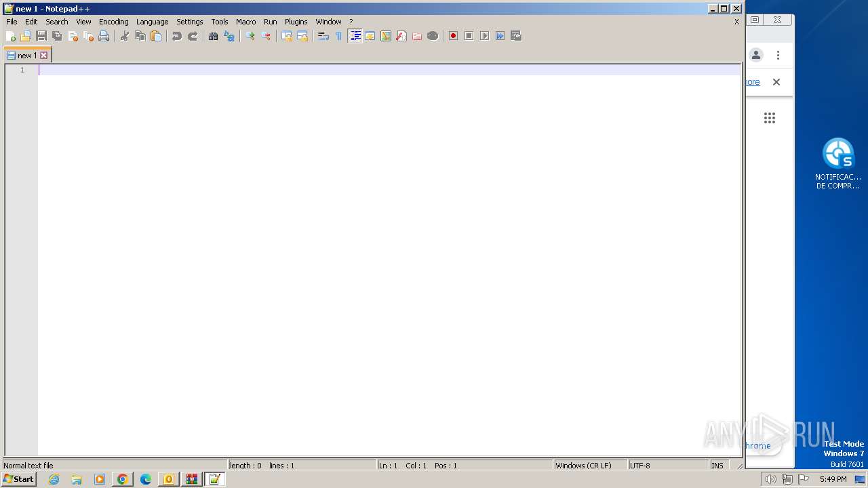Open the Run menu
This screenshot has height=488, width=868.
click(271, 22)
